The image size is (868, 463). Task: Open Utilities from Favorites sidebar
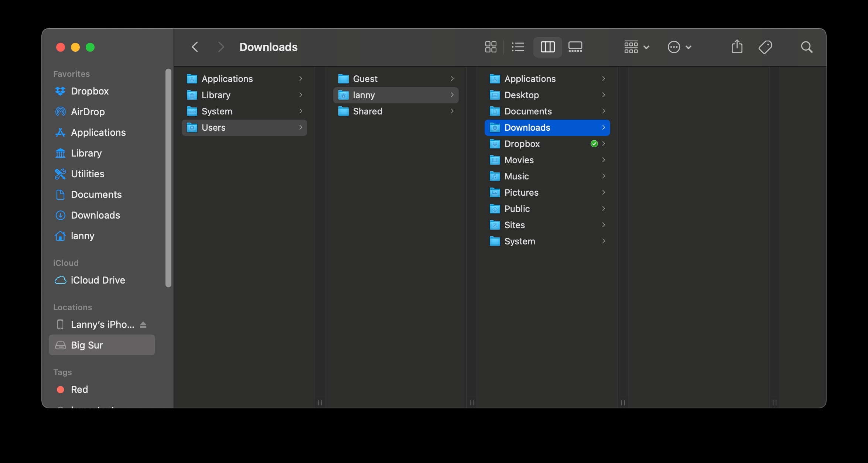coord(88,174)
